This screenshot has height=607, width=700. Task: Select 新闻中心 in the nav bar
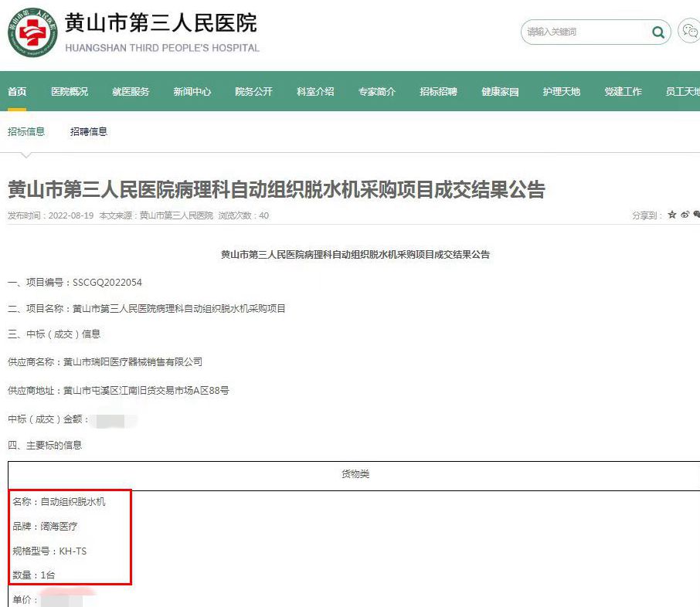[192, 92]
